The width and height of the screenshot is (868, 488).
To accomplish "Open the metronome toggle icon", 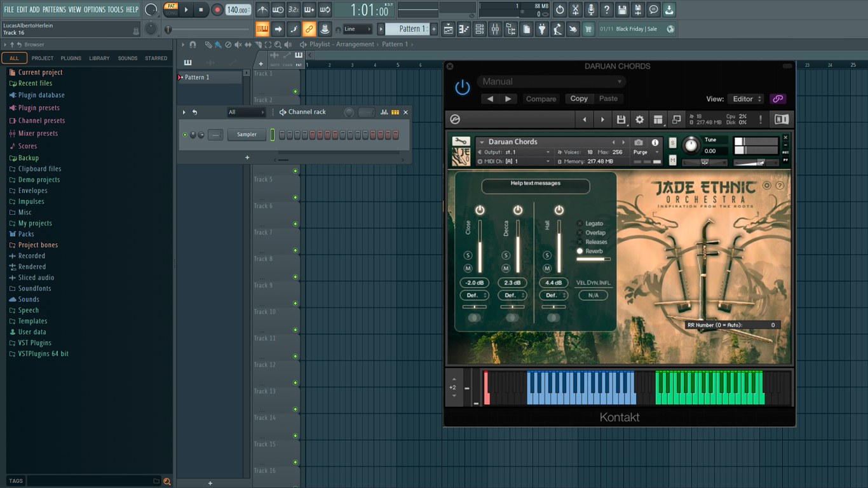I will pos(262,10).
